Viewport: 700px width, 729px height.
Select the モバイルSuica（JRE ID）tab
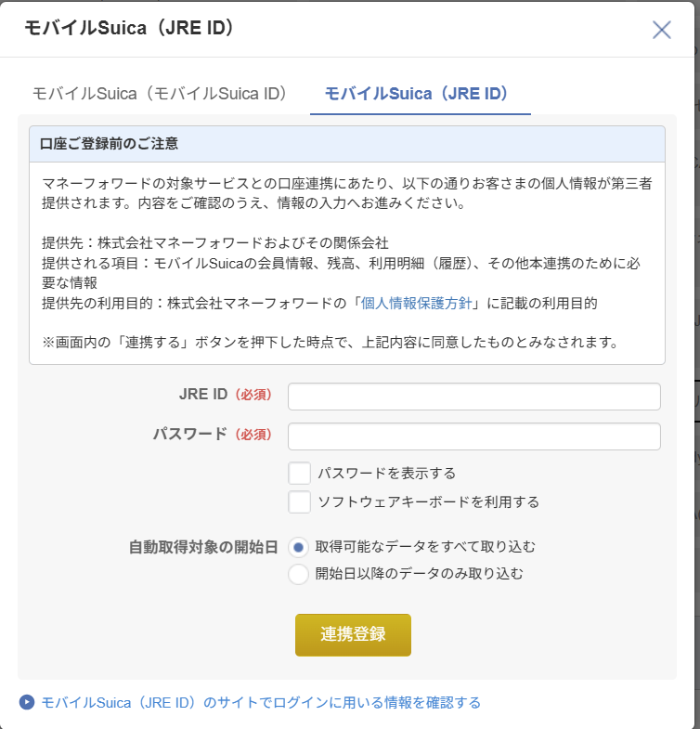tap(417, 94)
